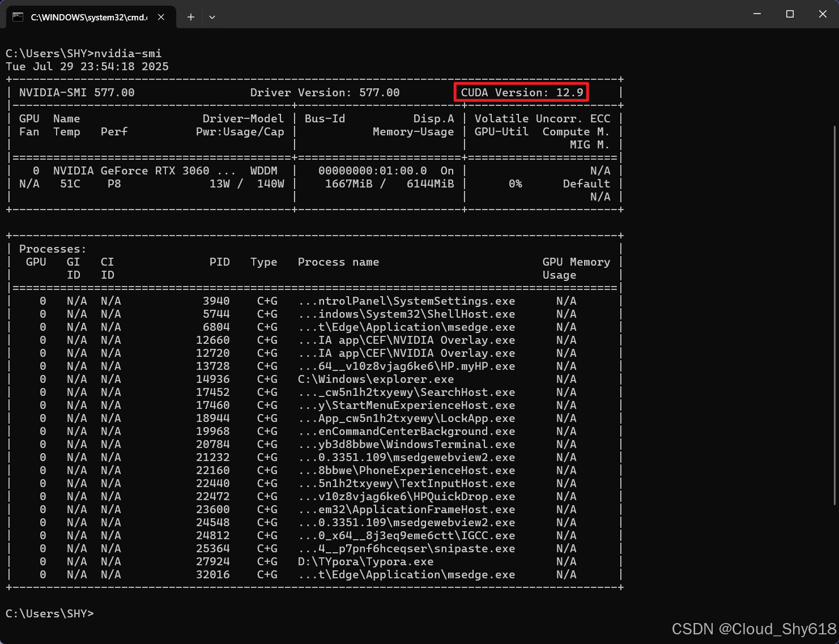Click the cmd icon on the terminal tab
839x644 pixels.
[18, 17]
